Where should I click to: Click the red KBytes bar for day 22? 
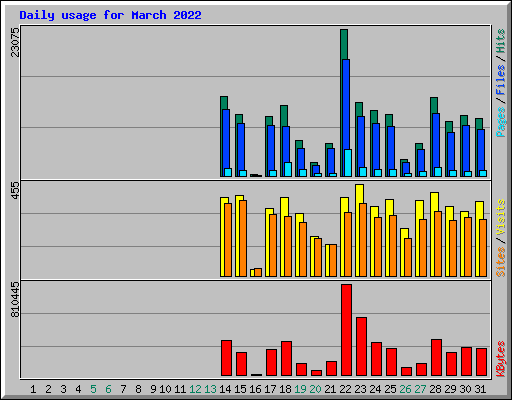click(346, 330)
